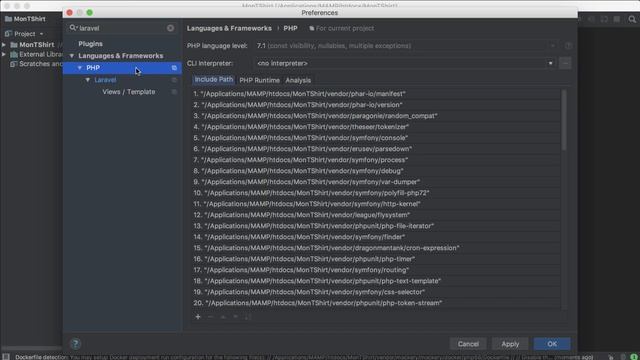
Task: Open the PHP language level dropdown
Action: click(x=553, y=46)
